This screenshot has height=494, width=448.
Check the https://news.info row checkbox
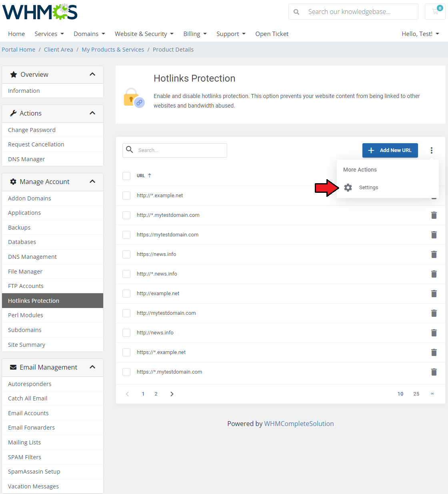pyautogui.click(x=126, y=254)
